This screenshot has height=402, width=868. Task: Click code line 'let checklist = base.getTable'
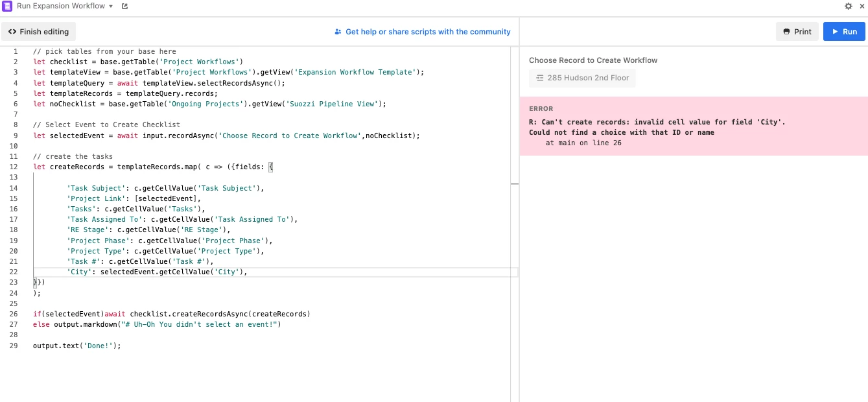pos(138,62)
